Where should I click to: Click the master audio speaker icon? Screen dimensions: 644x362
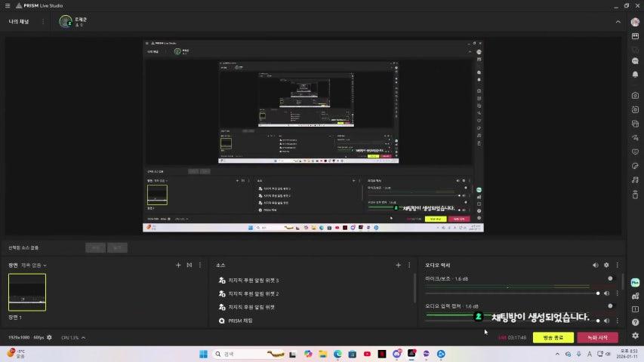click(595, 265)
